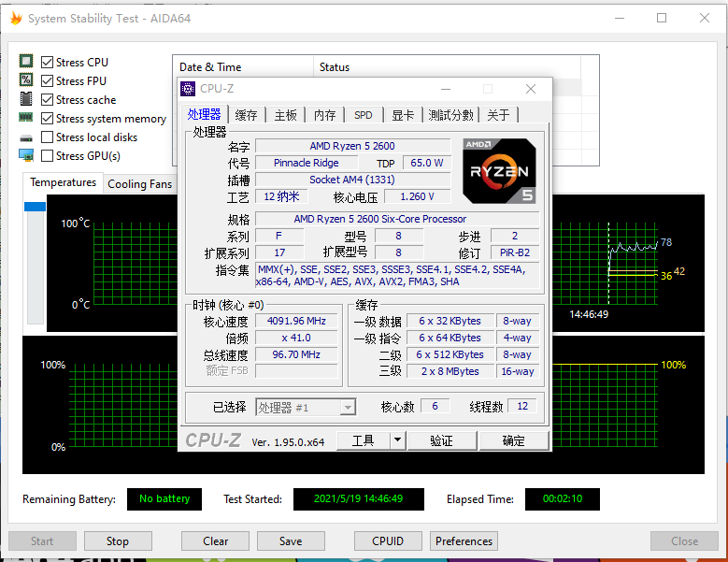Click the CPU-Z logo text at bottom left

213,440
